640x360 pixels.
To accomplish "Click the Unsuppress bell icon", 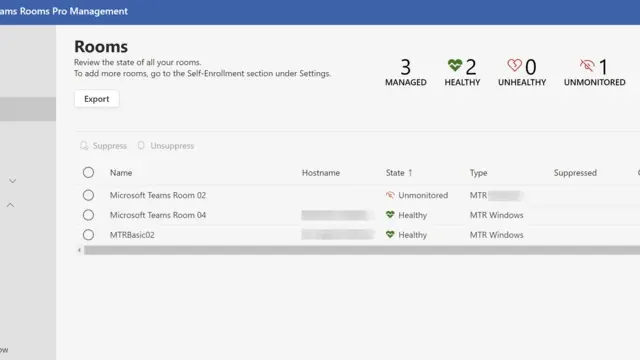I will 141,146.
